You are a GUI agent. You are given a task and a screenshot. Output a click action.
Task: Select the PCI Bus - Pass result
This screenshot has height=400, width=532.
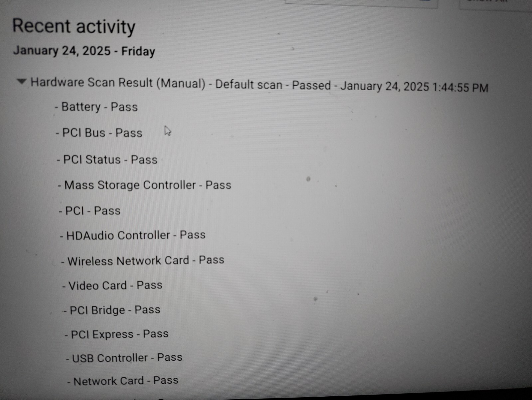99,133
